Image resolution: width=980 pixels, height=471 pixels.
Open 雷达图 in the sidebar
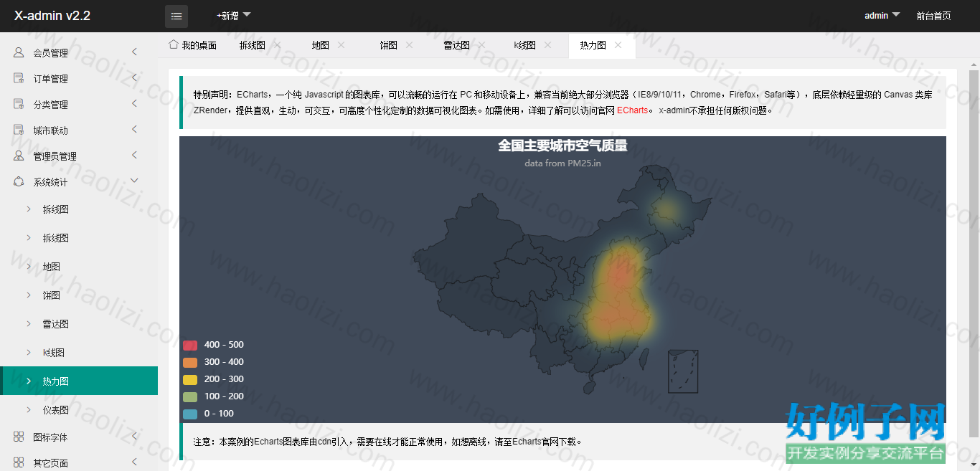click(x=79, y=324)
